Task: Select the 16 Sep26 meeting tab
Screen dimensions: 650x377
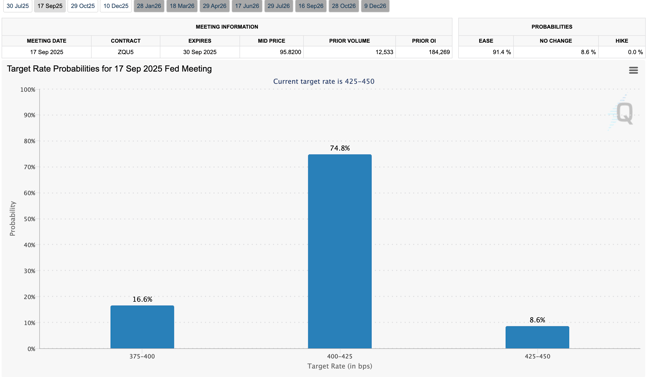Action: [x=311, y=6]
